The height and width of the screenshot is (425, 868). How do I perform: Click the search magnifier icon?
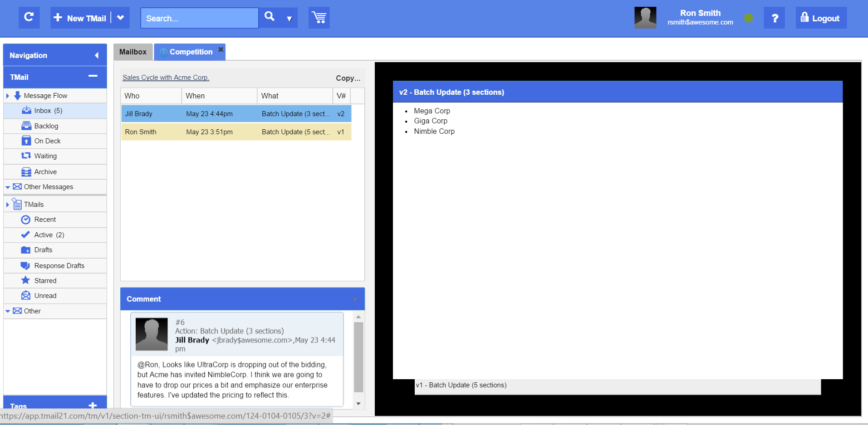click(270, 17)
